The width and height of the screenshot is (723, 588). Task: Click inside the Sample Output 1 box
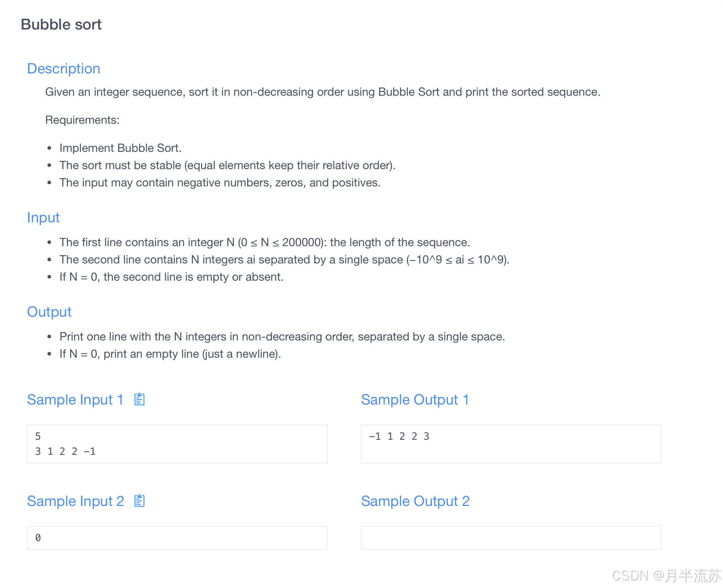point(511,444)
